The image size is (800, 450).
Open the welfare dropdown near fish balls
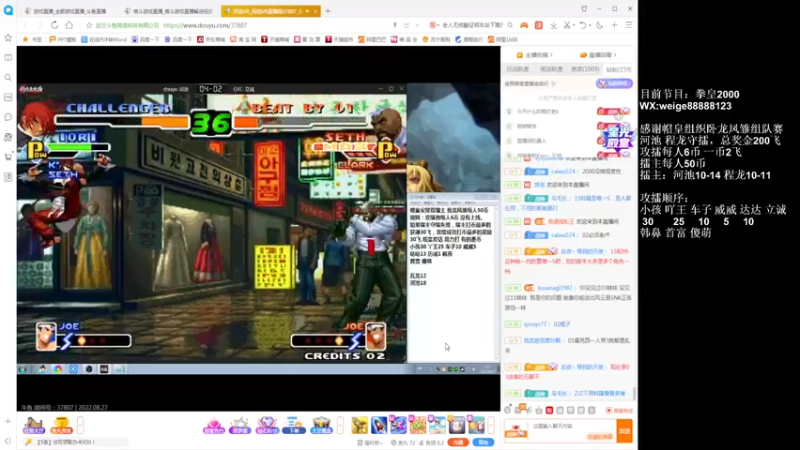370,442
